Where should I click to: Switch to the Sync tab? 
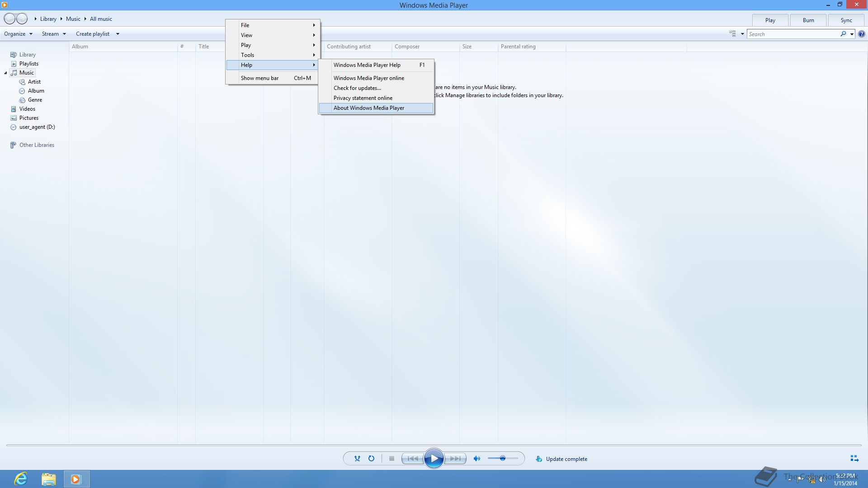point(846,20)
